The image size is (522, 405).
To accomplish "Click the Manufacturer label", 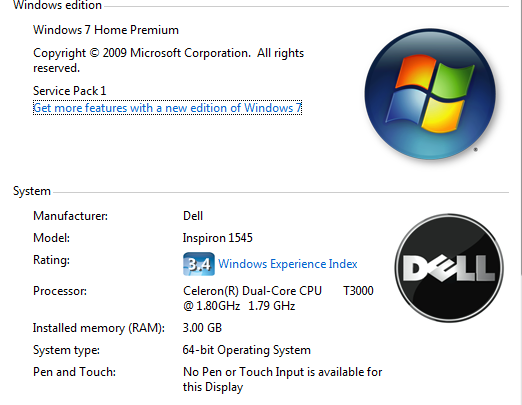I will click(x=70, y=216).
